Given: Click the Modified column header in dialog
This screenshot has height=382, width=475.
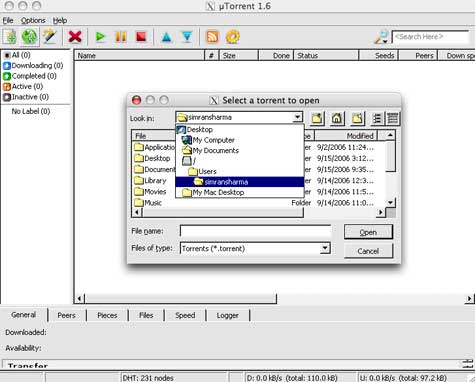Looking at the screenshot, I should (346, 136).
